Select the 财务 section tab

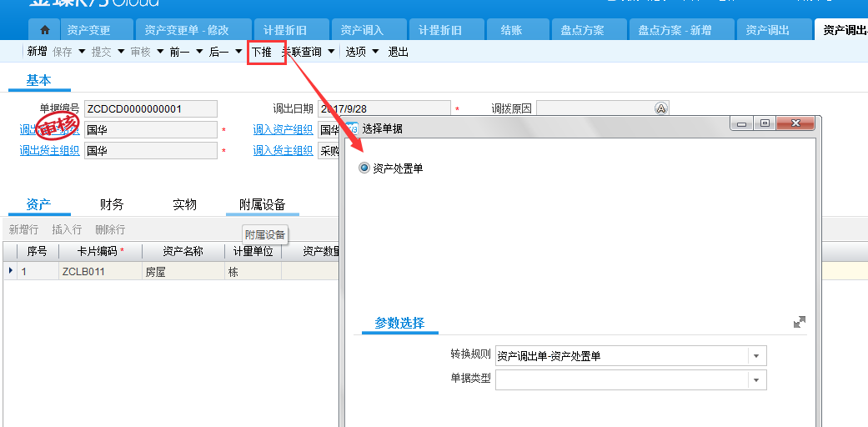click(x=112, y=204)
